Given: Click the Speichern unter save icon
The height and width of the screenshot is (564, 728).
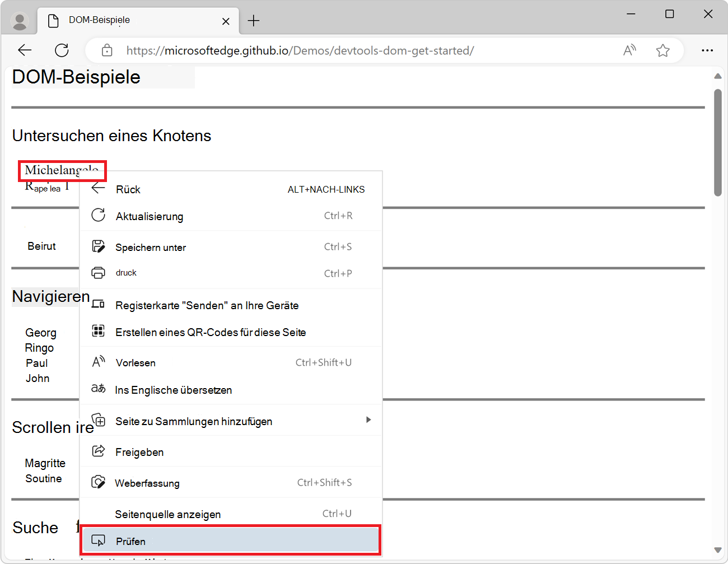Looking at the screenshot, I should point(99,246).
